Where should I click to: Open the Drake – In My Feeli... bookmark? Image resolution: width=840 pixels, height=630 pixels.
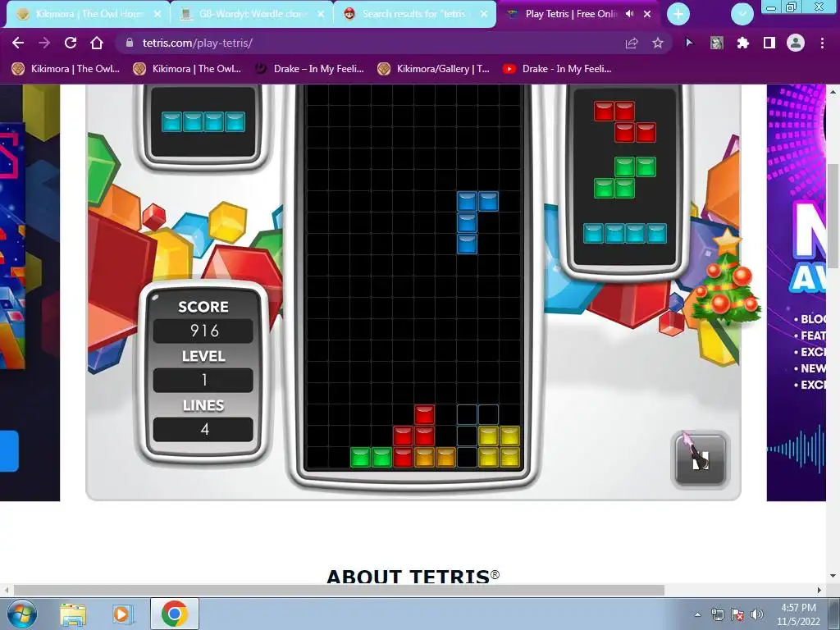(309, 69)
